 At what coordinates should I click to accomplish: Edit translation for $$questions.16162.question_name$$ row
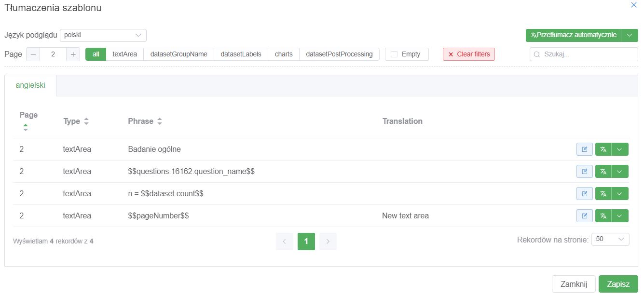[585, 172]
